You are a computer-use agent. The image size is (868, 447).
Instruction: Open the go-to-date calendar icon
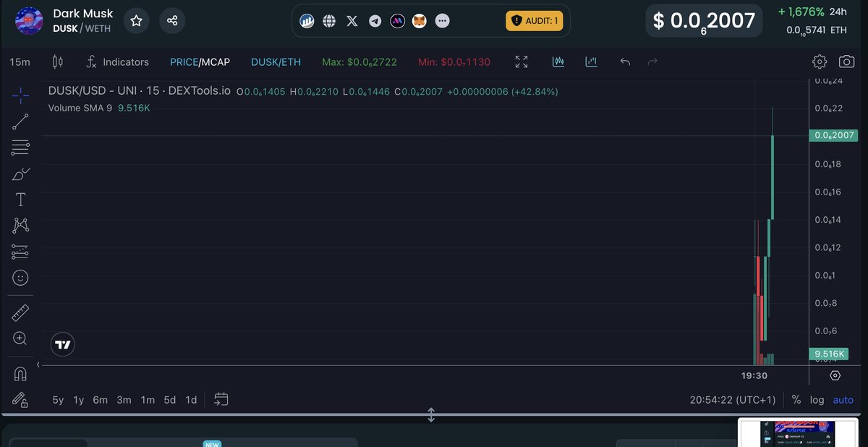(221, 399)
